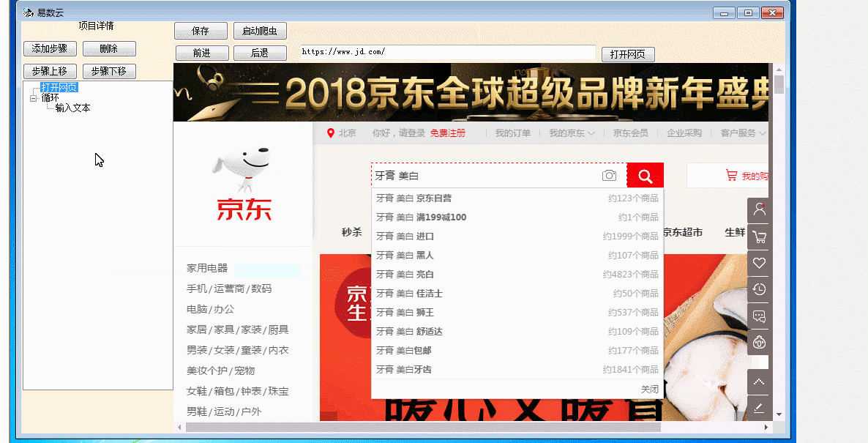Click the 启动爬虫 button

260,31
